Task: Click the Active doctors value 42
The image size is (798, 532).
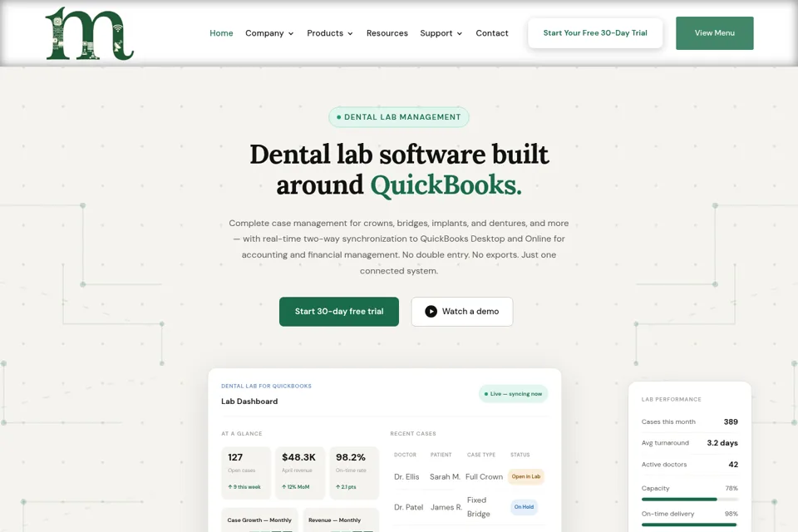Action: 733,465
